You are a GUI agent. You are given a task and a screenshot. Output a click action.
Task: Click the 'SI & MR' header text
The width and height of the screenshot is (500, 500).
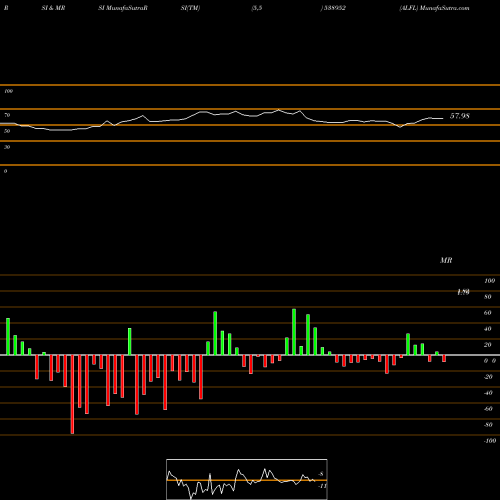[53, 8]
